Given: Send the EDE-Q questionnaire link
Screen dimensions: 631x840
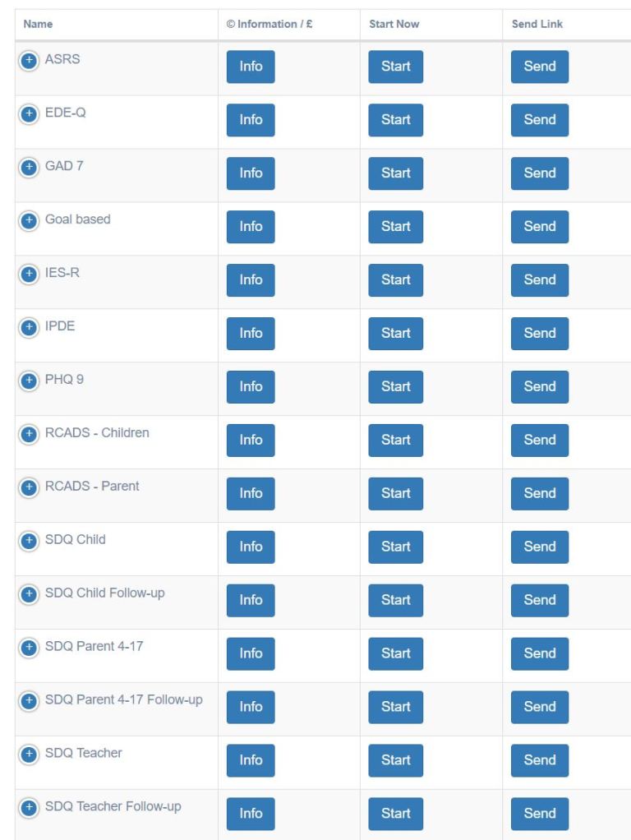Looking at the screenshot, I should (x=539, y=120).
